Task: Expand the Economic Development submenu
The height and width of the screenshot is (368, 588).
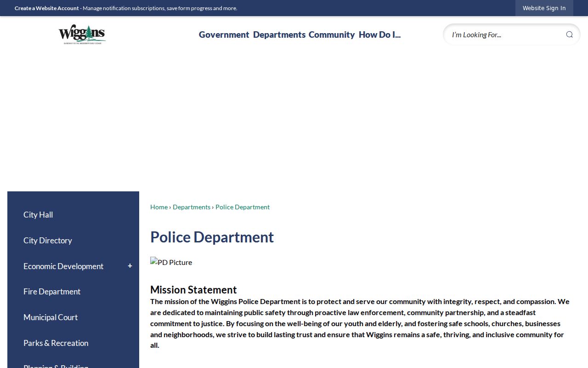Action: (130, 266)
